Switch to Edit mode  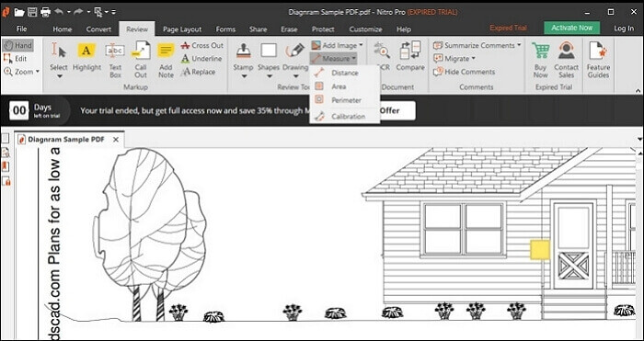tap(16, 59)
